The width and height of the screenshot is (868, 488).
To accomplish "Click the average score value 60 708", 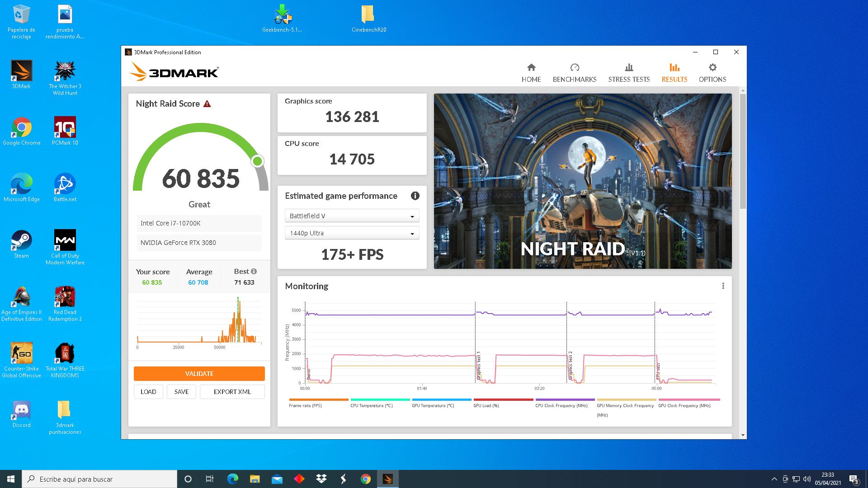I will tap(198, 282).
